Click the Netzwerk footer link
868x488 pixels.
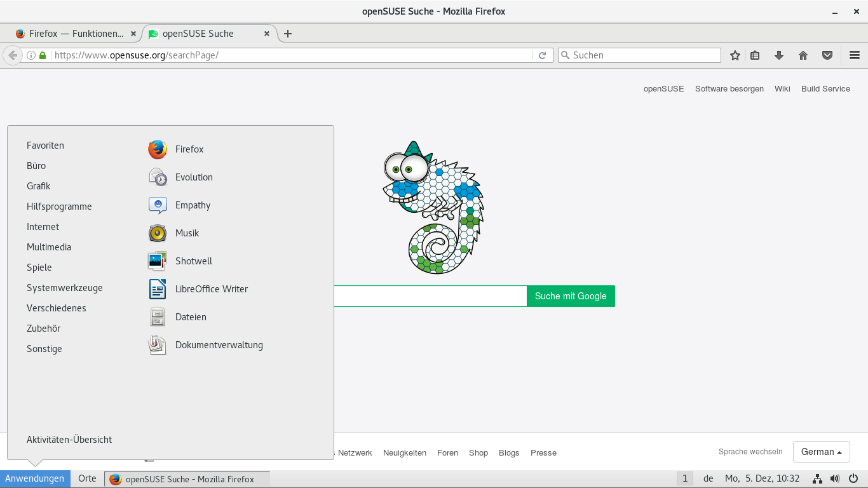coord(355,453)
